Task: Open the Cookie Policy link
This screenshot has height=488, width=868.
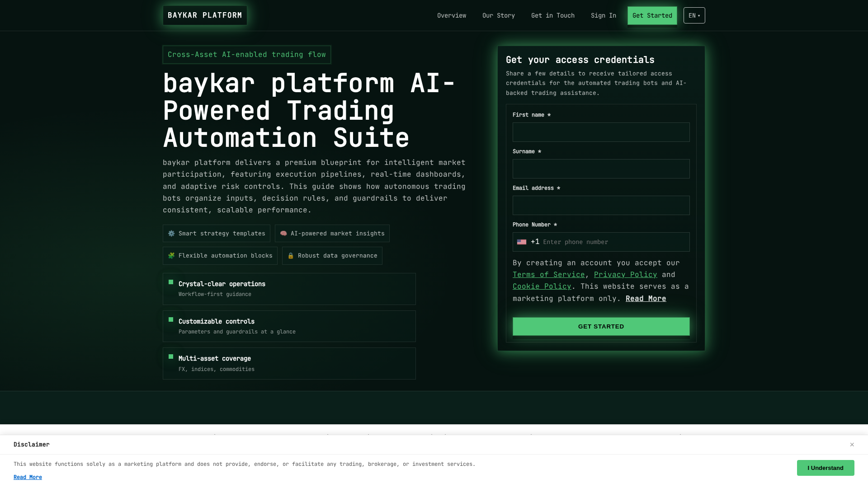Action: pos(542,286)
